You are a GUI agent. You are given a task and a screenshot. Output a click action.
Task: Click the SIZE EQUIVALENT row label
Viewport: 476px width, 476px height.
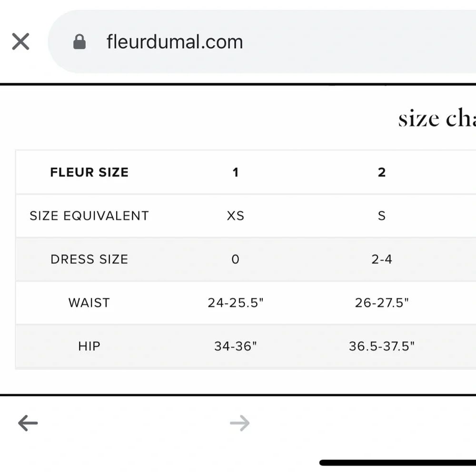click(89, 216)
